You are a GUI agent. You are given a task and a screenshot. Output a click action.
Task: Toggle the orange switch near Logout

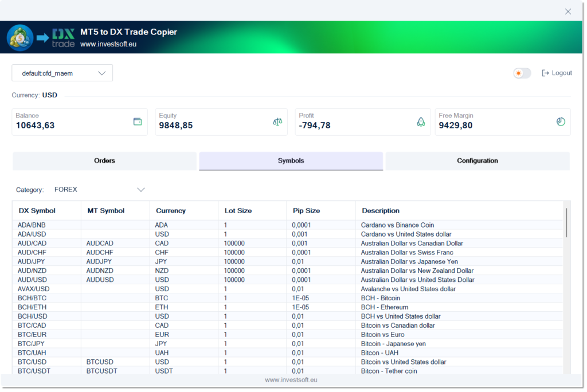click(x=522, y=73)
